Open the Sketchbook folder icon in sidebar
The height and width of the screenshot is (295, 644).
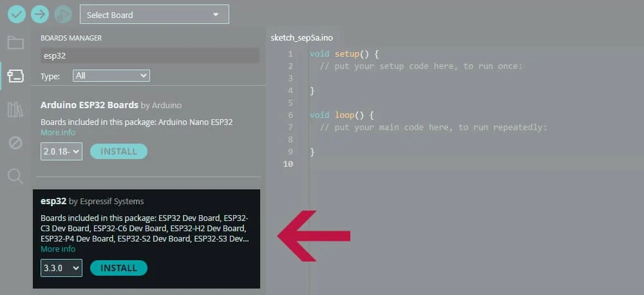coord(15,43)
